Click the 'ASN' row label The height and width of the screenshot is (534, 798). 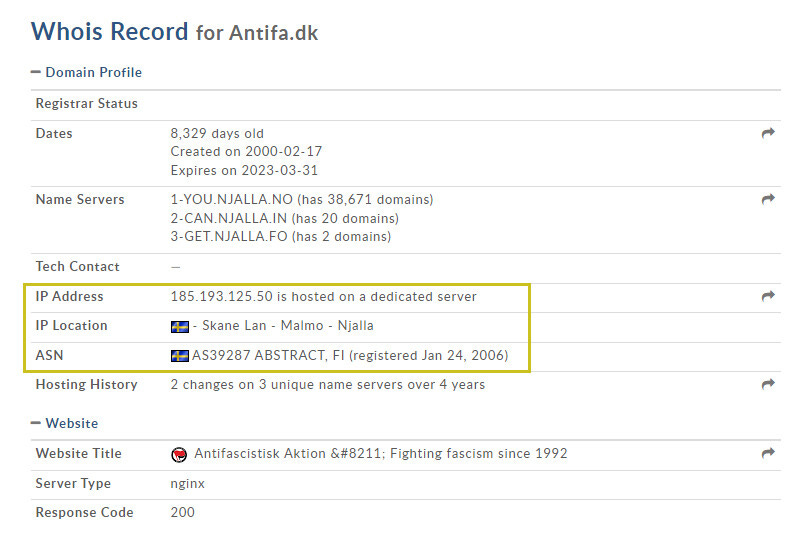click(x=49, y=355)
